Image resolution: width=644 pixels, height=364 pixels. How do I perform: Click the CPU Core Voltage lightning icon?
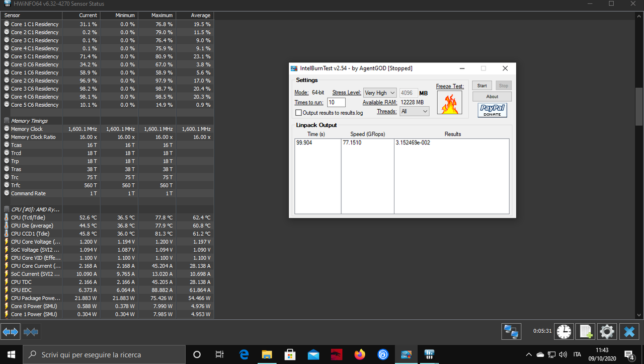7,242
